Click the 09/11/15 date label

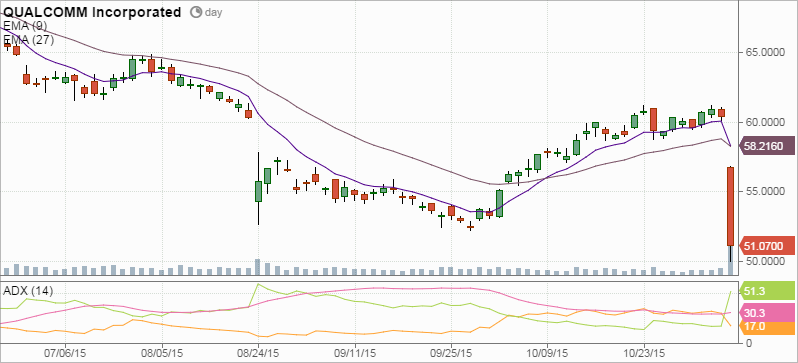tap(355, 353)
